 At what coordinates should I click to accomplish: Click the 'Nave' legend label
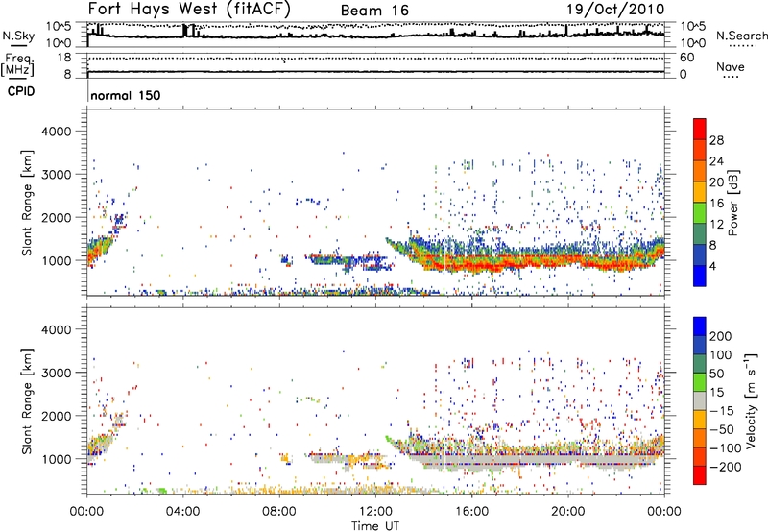(x=731, y=66)
